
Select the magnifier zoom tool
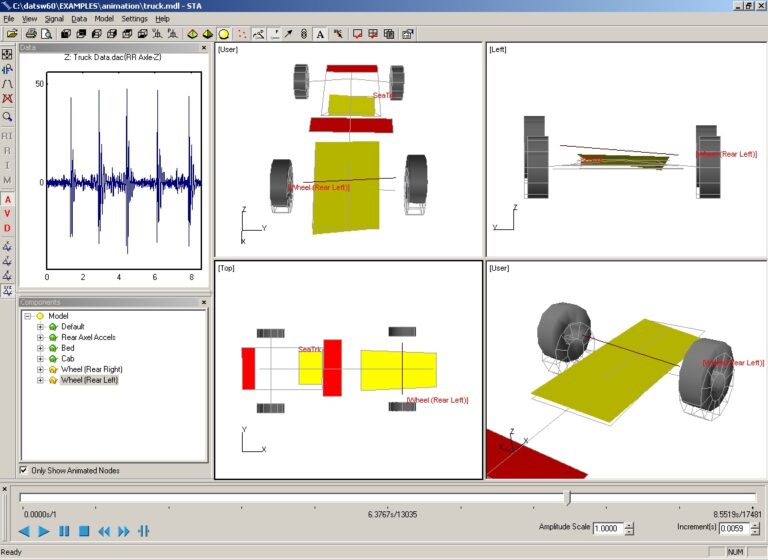[x=7, y=117]
